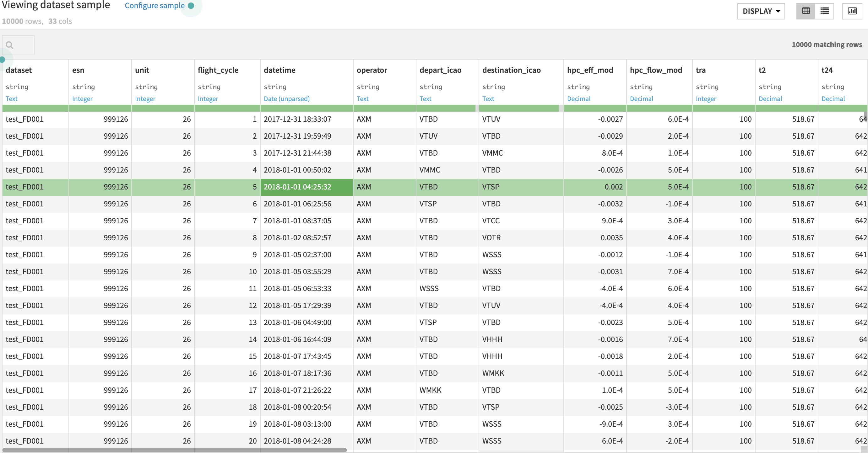Open the Configure sample link

click(x=155, y=5)
